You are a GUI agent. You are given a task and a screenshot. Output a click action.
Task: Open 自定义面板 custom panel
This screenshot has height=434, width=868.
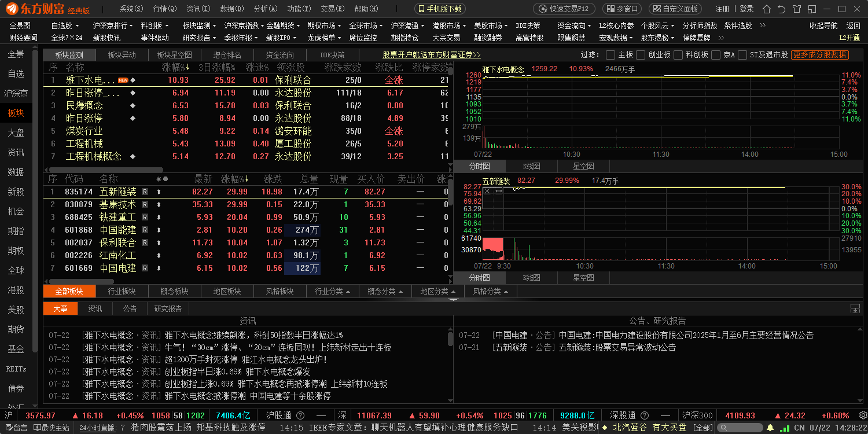point(675,9)
